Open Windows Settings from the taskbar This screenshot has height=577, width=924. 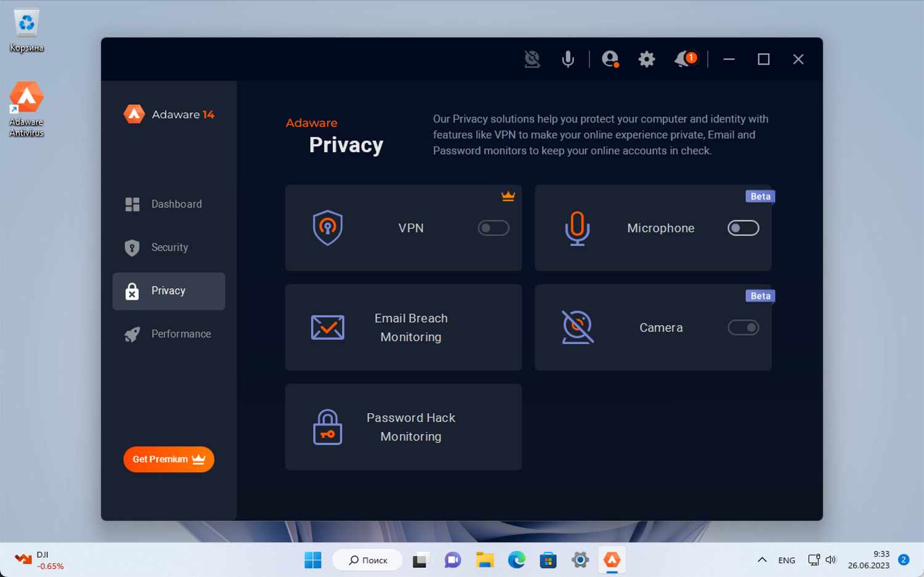580,560
